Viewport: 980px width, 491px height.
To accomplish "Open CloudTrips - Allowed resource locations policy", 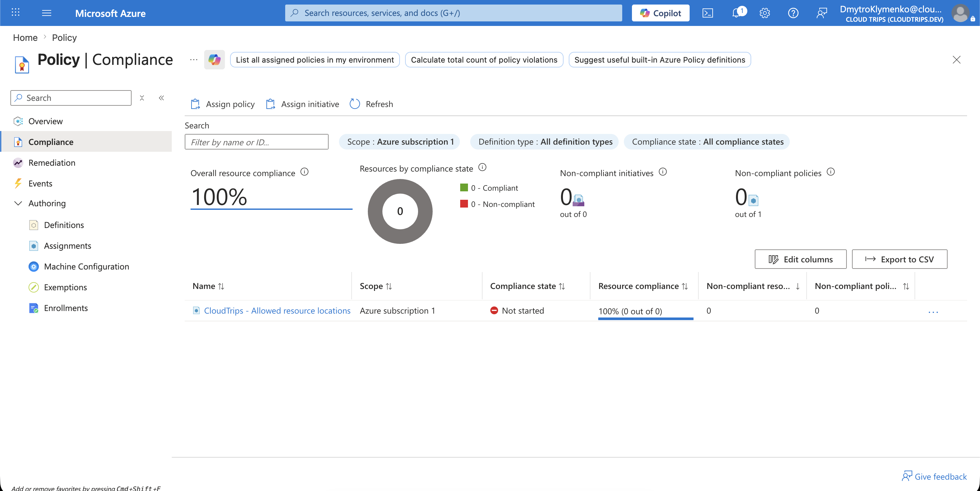I will click(277, 311).
